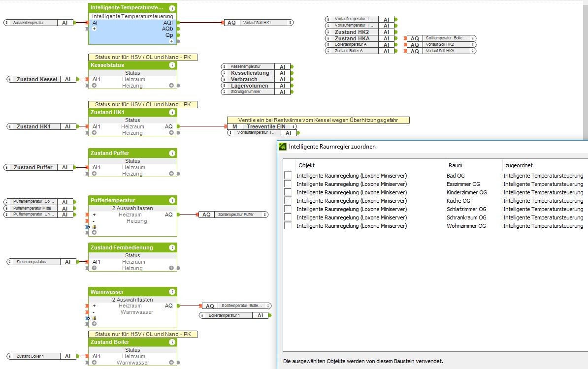The height and width of the screenshot is (369, 588).
Task: Open info icon of Intelligente Temperatursteuerung block
Action: tap(172, 8)
